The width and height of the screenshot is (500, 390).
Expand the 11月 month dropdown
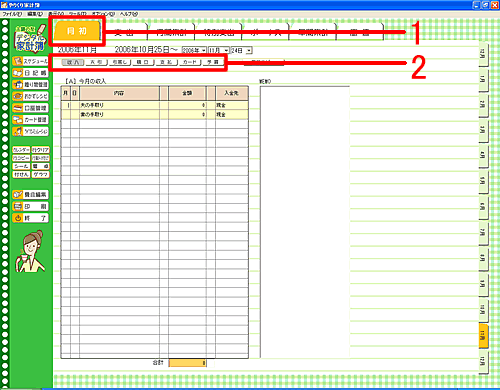(226, 50)
